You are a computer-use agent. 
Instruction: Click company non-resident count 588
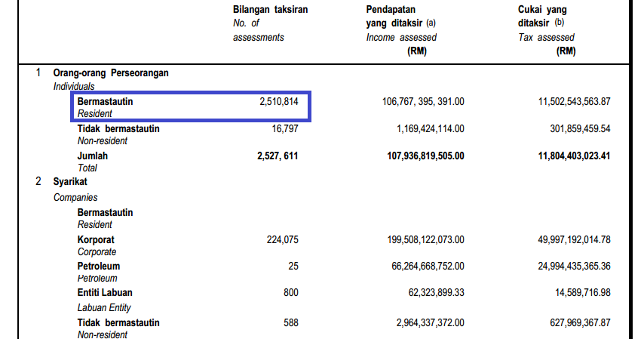(x=291, y=322)
